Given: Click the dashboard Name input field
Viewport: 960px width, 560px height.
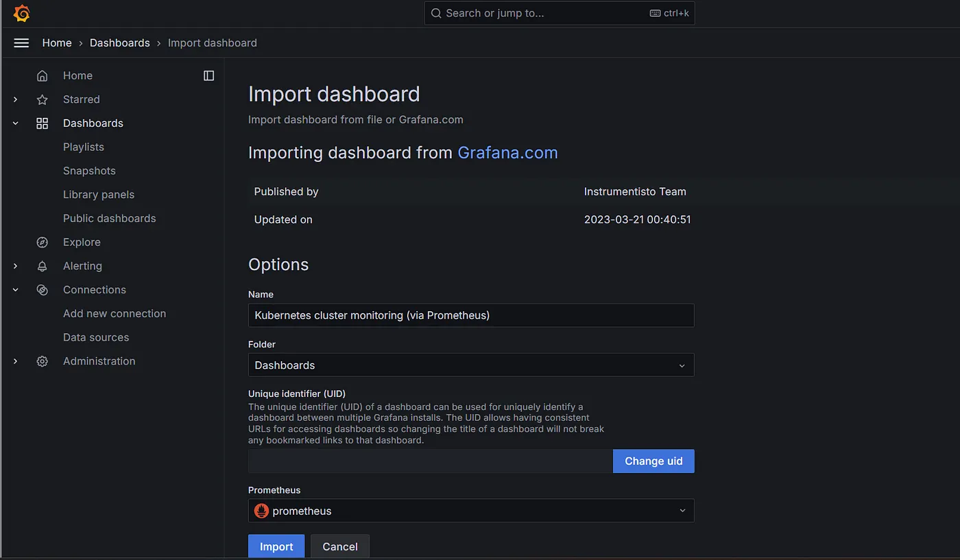Looking at the screenshot, I should (x=471, y=315).
